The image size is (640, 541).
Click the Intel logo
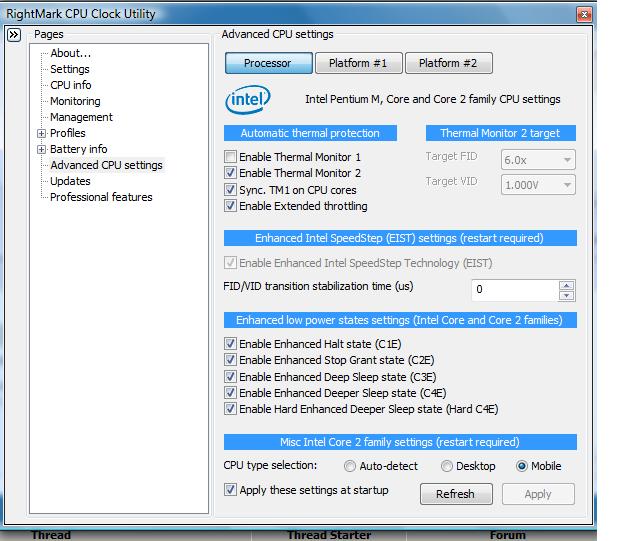tap(248, 99)
